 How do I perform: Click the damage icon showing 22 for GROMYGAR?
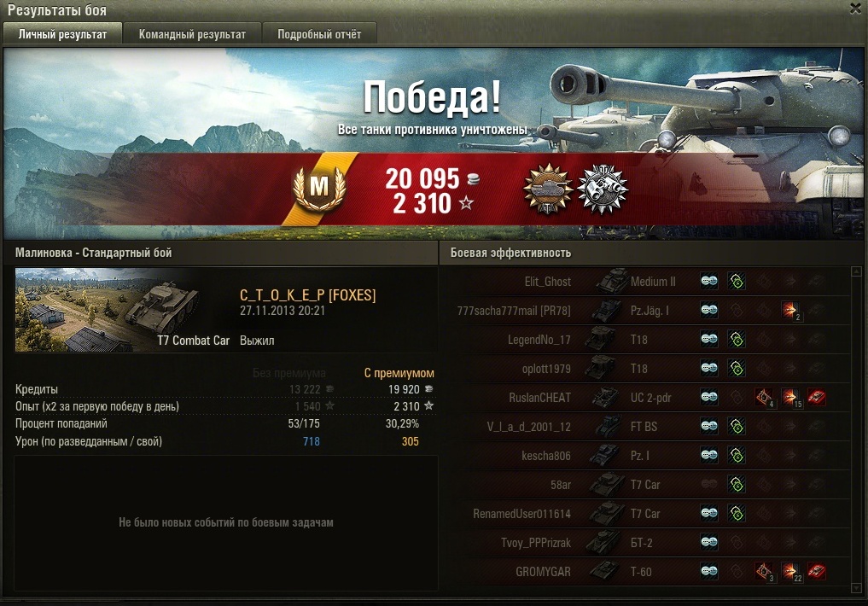[x=790, y=571]
